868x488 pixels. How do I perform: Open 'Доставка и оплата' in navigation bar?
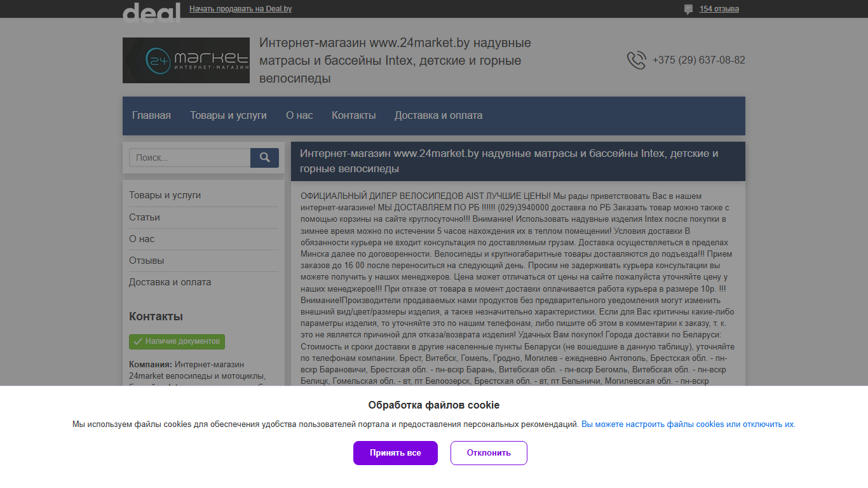(x=438, y=116)
